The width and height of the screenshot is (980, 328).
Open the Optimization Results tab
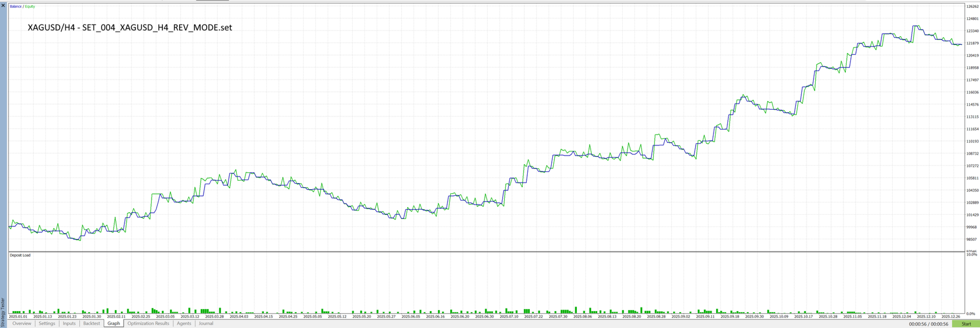148,323
